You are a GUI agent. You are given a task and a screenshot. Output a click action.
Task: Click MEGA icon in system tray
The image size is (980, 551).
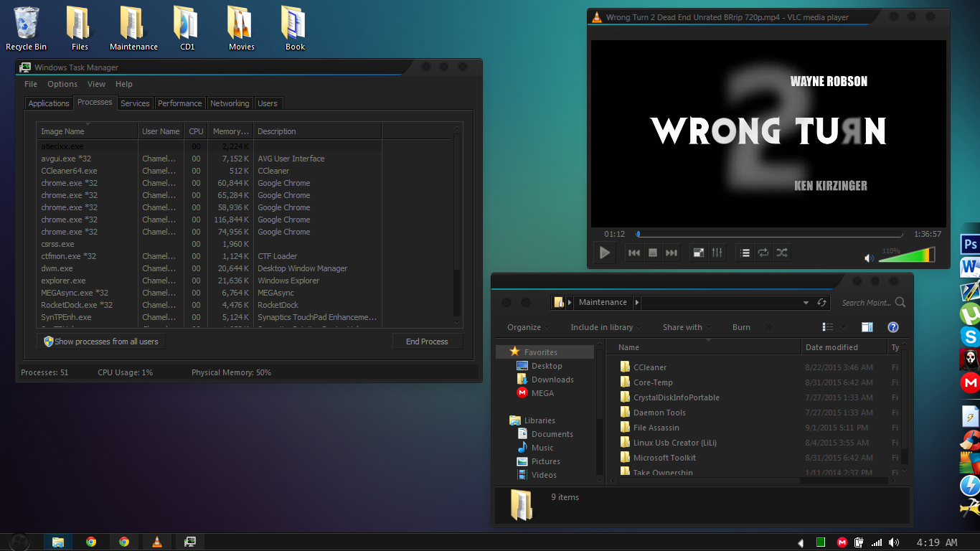click(842, 542)
